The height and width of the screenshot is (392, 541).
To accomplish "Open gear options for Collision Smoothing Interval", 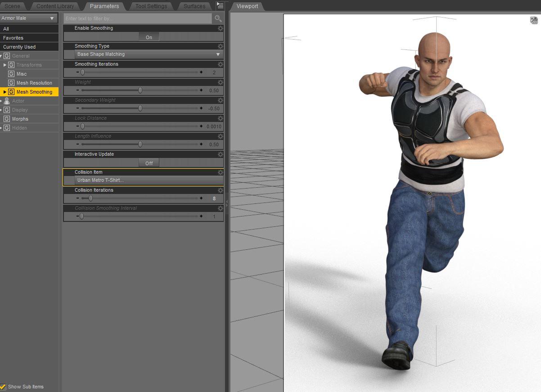I will pyautogui.click(x=221, y=208).
